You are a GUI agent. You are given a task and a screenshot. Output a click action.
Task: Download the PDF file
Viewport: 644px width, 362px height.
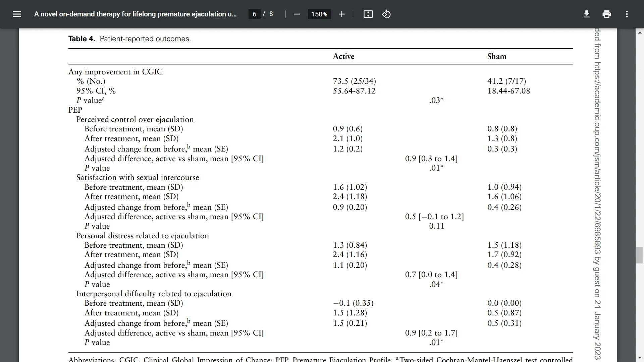[x=586, y=14]
